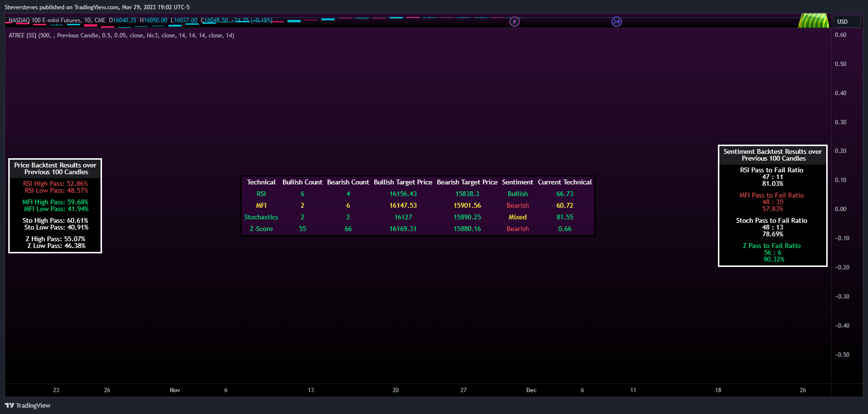
Task: Click Z Pass to Fail Ratio label
Action: click(772, 246)
